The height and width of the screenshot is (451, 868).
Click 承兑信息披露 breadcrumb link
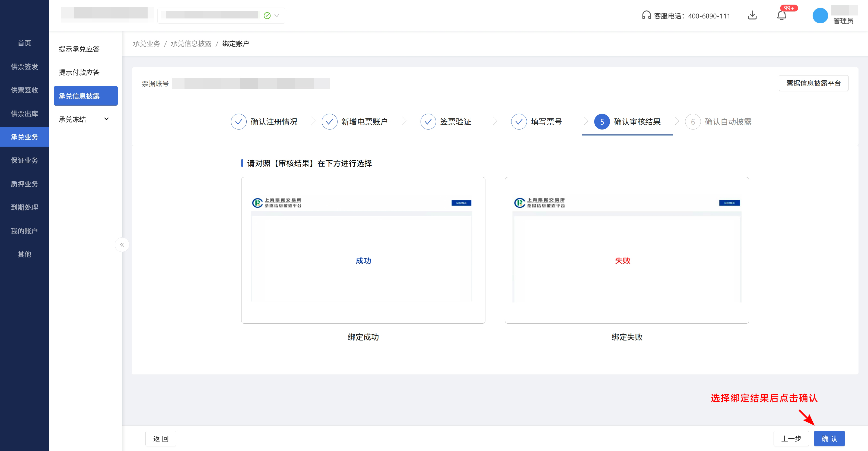(191, 44)
